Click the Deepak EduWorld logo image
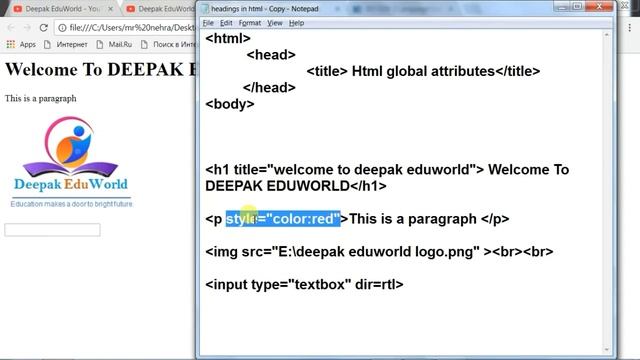The width and height of the screenshot is (640, 360). click(x=71, y=162)
